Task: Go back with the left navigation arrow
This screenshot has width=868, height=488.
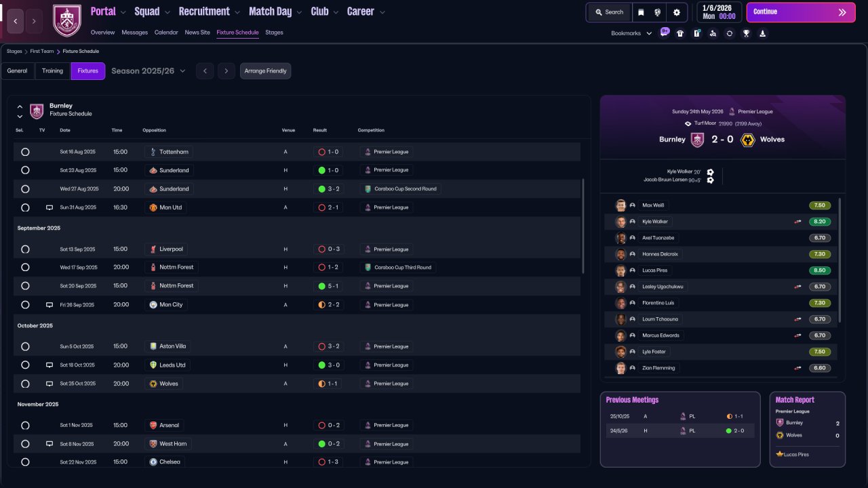Action: click(16, 21)
